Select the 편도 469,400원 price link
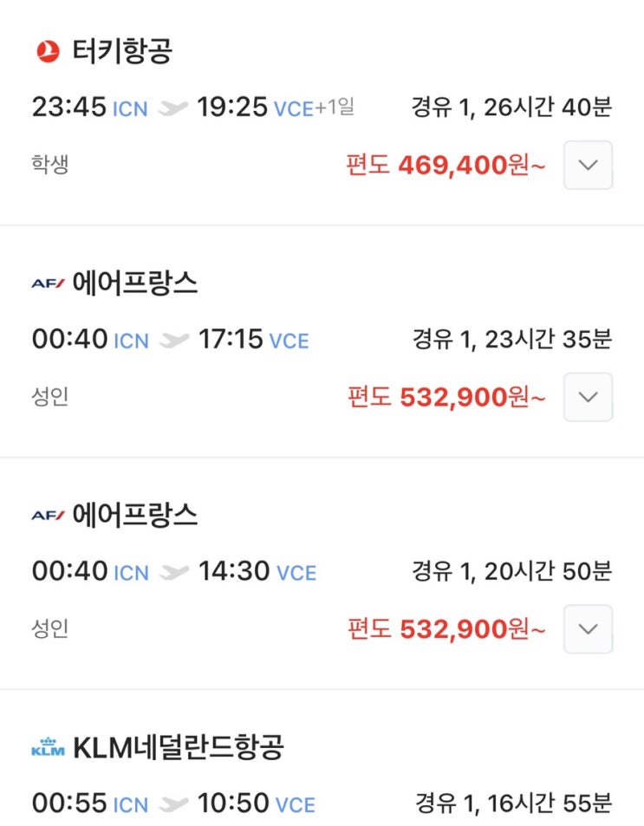644x826 pixels. click(x=446, y=165)
